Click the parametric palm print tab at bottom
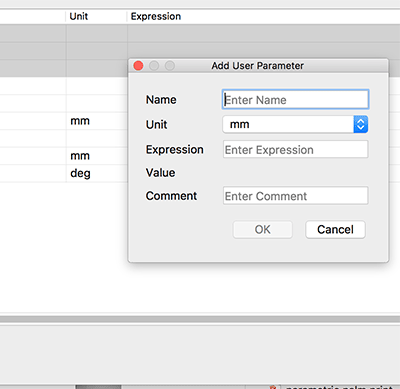This screenshot has width=400, height=389. tap(339, 387)
